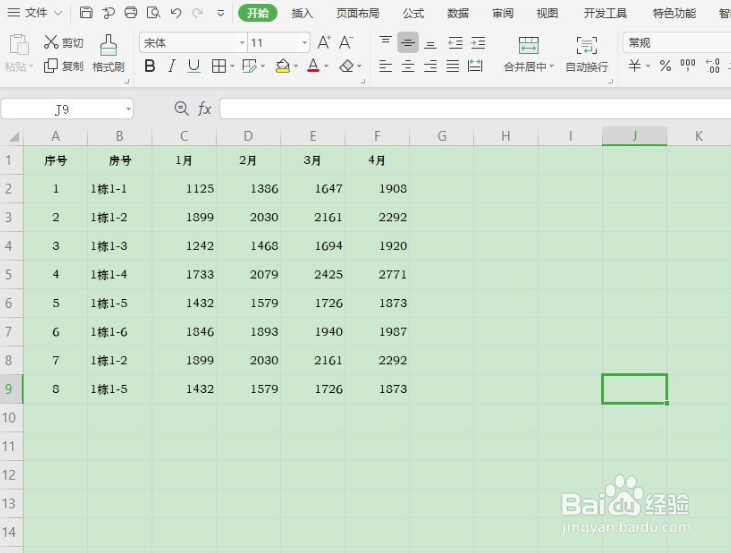Click header cell 3月
Image resolution: width=731 pixels, height=553 pixels.
(313, 160)
